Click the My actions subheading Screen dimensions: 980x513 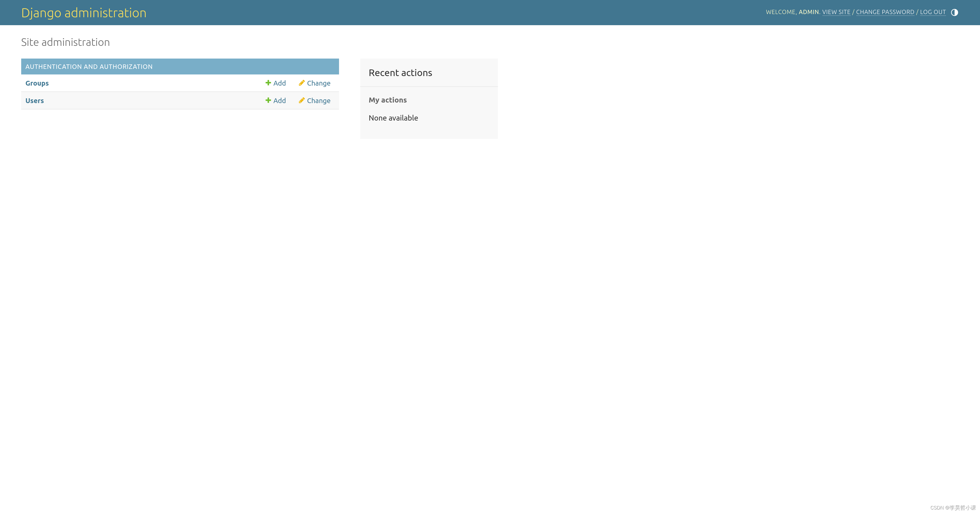387,100
